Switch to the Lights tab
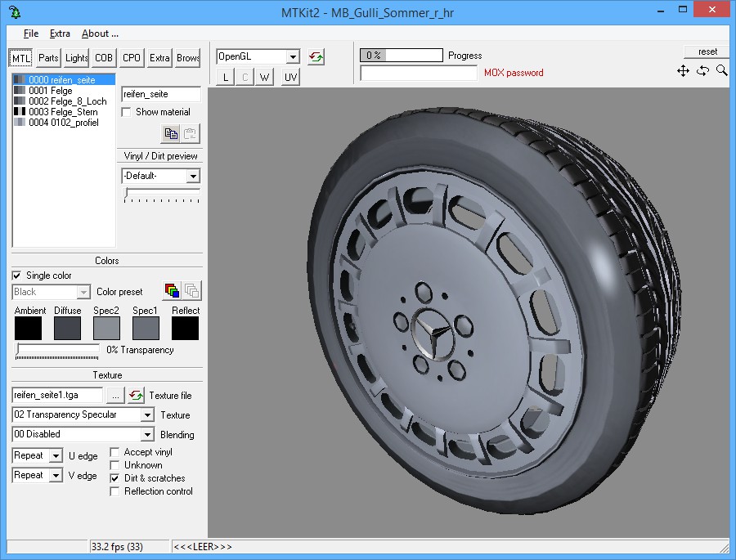The height and width of the screenshot is (560, 736). pyautogui.click(x=77, y=58)
